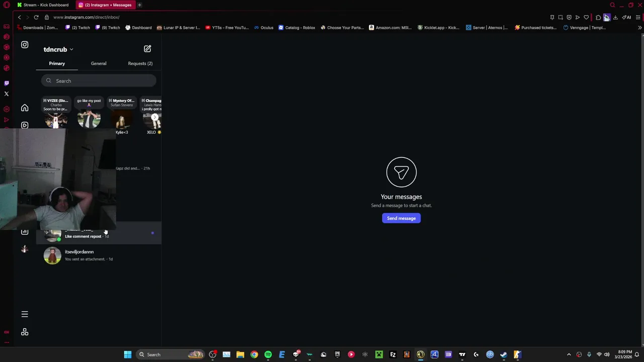Viewport: 644px width, 362px height.
Task: Click the pinboard pin icon in toolbar
Action: click(x=552, y=18)
